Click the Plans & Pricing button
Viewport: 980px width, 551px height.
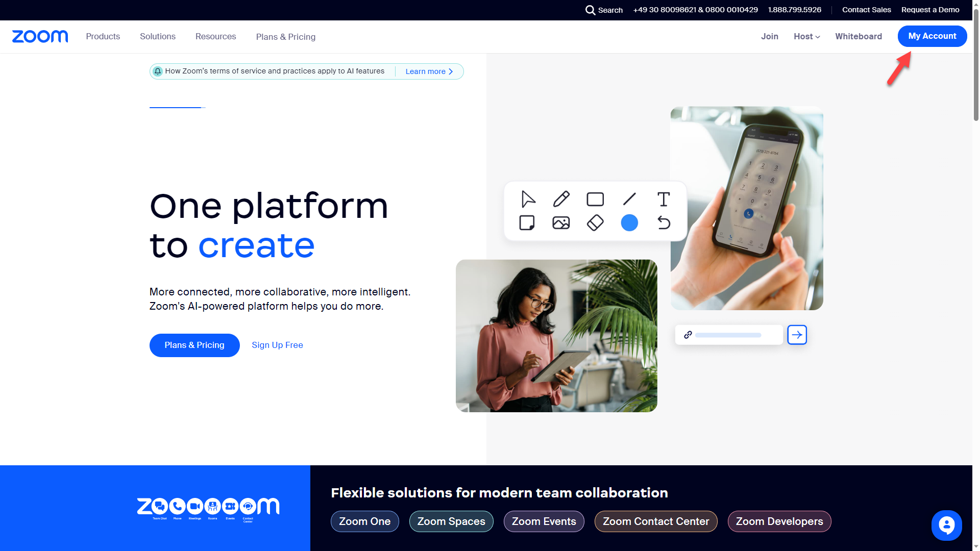click(x=194, y=344)
